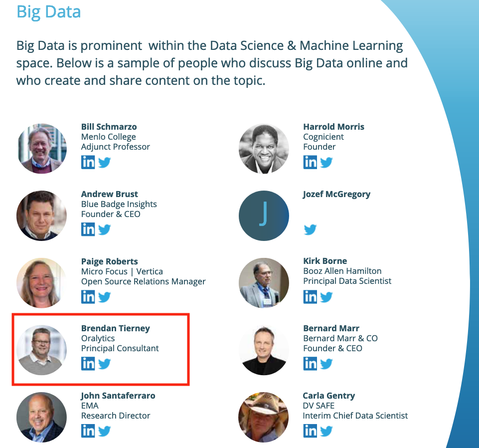The image size is (479, 448).
Task: Open Carla Gentry's LinkedIn icon
Action: [x=310, y=431]
